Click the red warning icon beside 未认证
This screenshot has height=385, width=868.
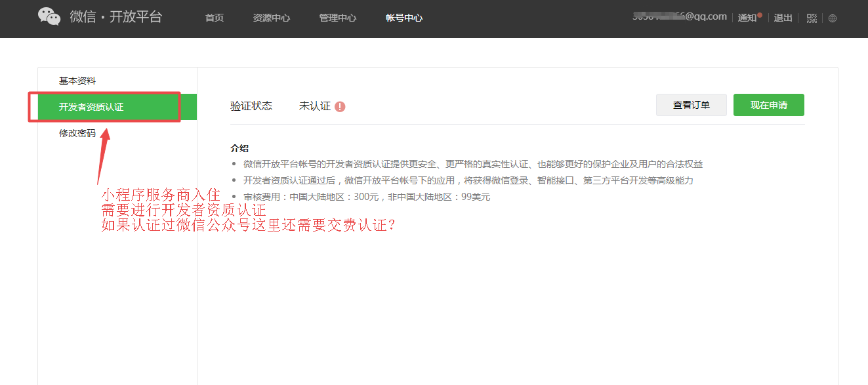click(x=340, y=106)
